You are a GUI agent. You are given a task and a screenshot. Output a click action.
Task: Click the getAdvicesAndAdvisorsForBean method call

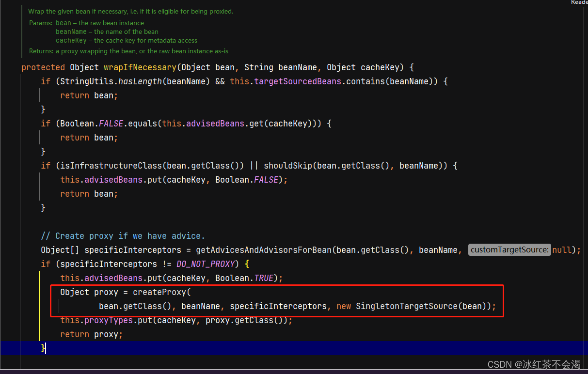tap(264, 250)
